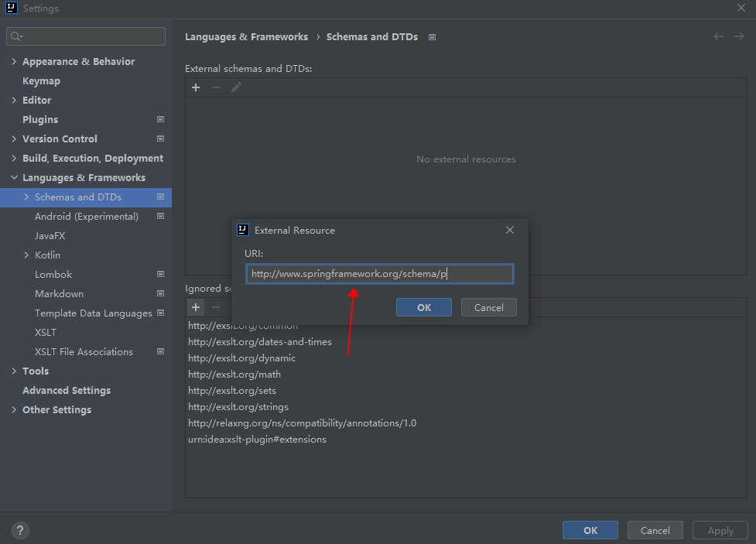Image resolution: width=756 pixels, height=544 pixels.
Task: Close the External Resource dialog with X
Action: point(510,230)
